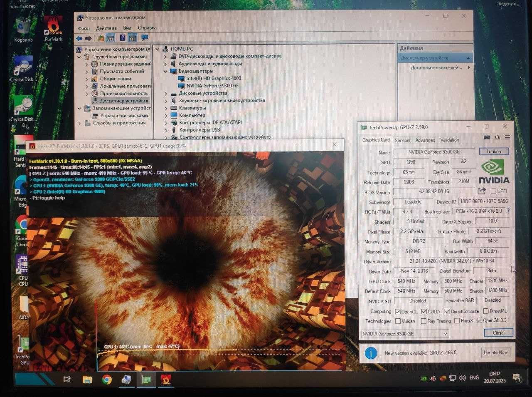Toggle the OpenCL checkbox
The width and height of the screenshot is (532, 397).
(x=398, y=311)
